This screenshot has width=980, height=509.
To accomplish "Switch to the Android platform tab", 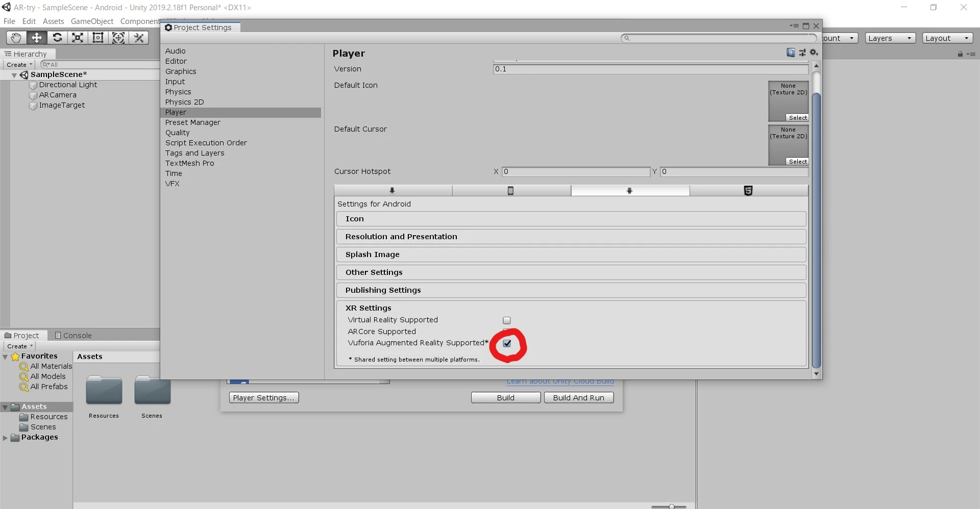I will click(x=630, y=191).
